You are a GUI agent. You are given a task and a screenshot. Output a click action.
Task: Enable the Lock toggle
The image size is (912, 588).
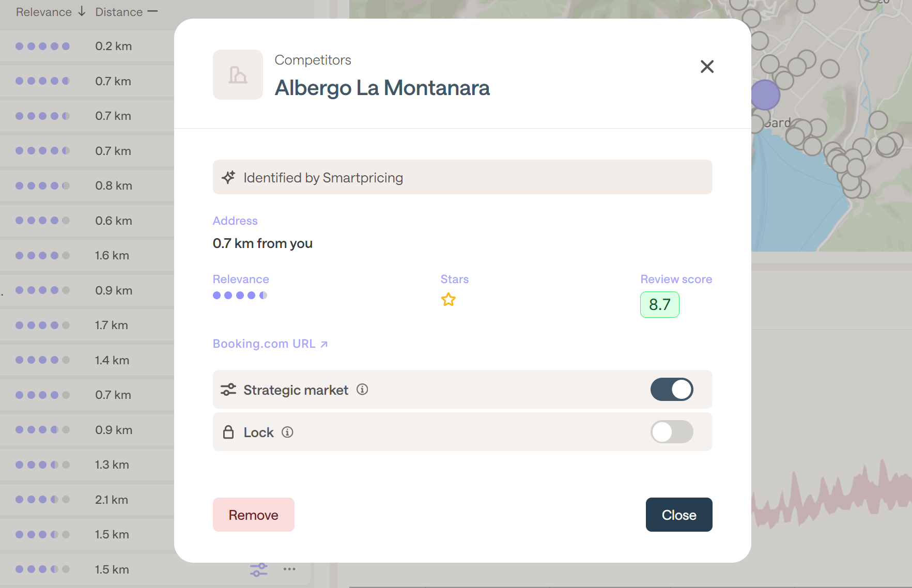[671, 432]
